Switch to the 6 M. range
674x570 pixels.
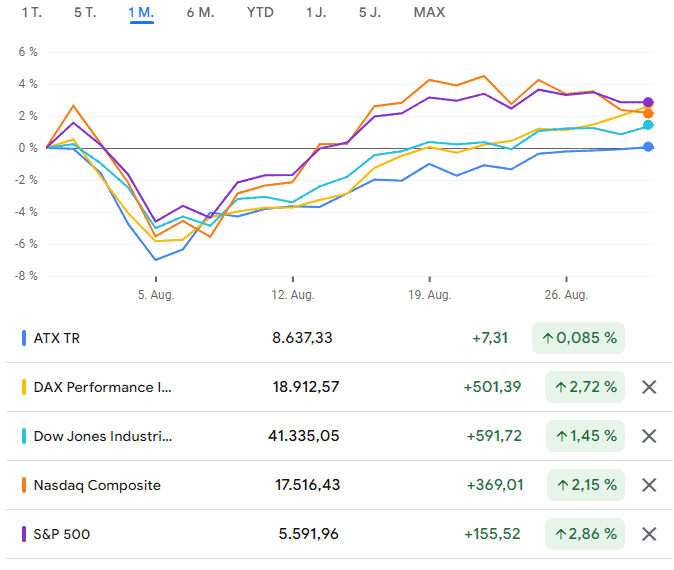(x=200, y=12)
